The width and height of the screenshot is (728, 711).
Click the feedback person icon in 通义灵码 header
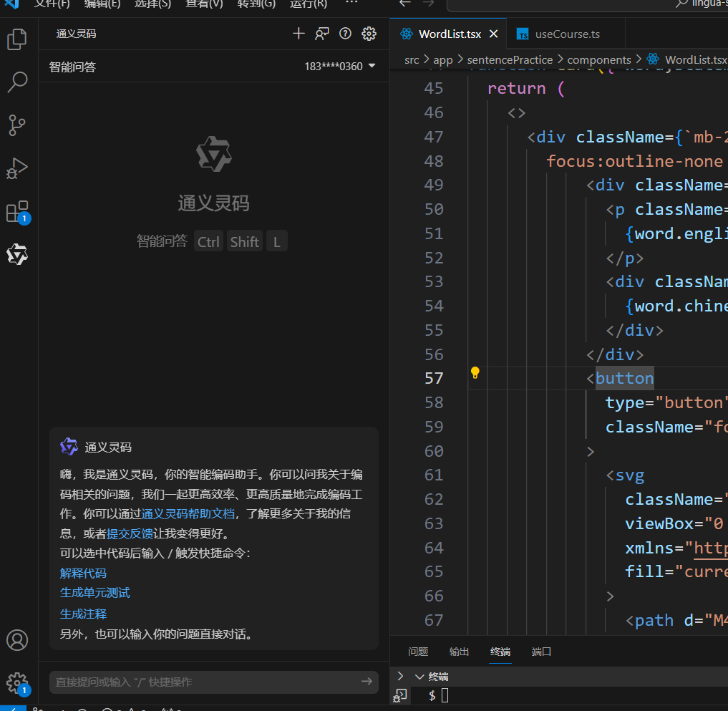[x=321, y=34]
